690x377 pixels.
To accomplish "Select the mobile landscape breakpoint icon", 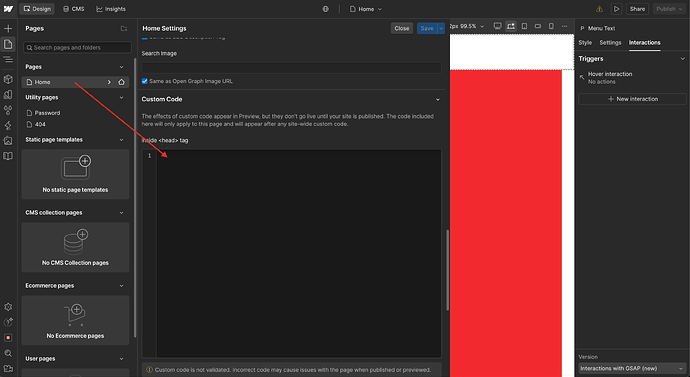I will (x=538, y=26).
